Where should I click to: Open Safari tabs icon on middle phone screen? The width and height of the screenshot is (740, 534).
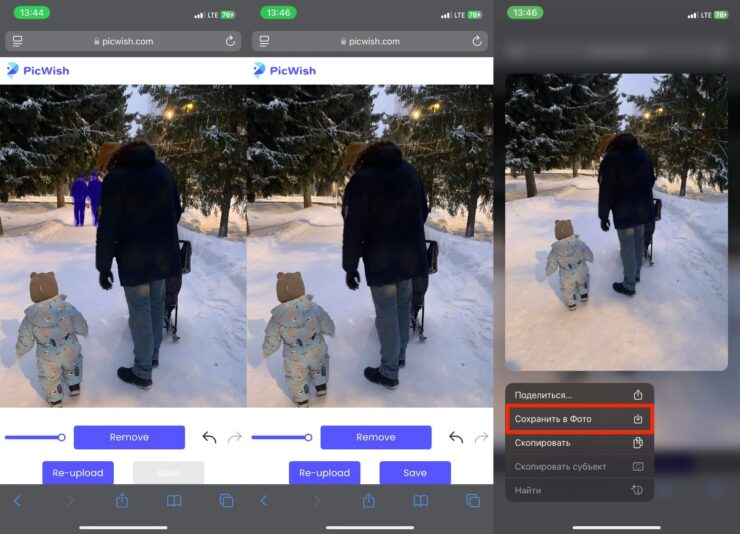click(x=473, y=500)
